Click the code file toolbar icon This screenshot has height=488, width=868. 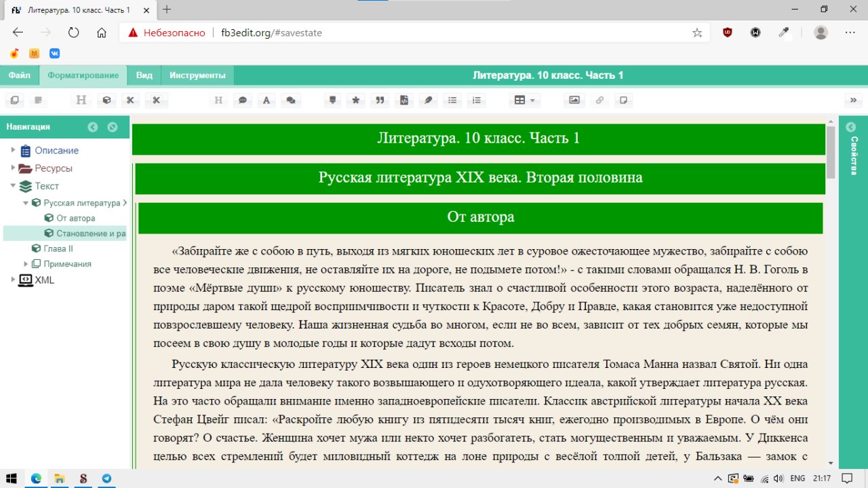click(404, 100)
